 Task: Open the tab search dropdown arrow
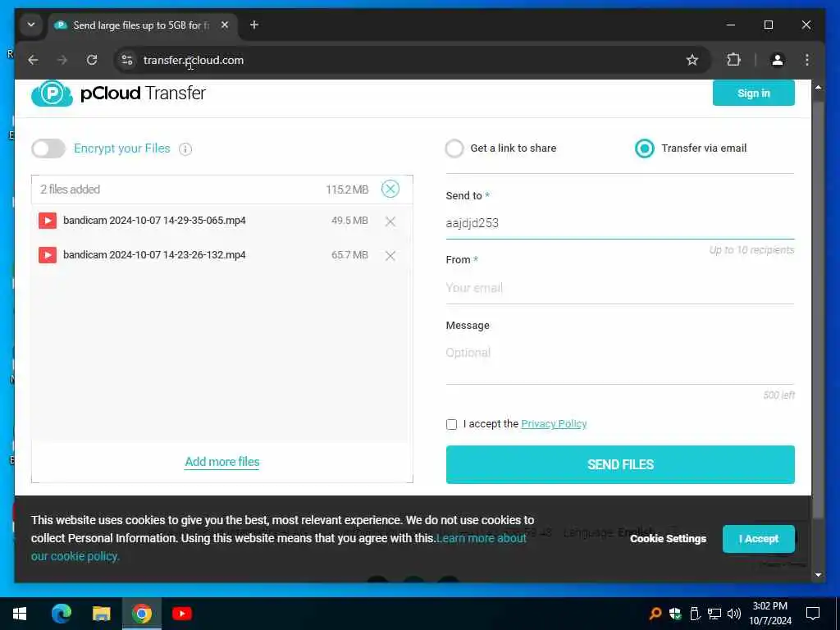point(31,25)
